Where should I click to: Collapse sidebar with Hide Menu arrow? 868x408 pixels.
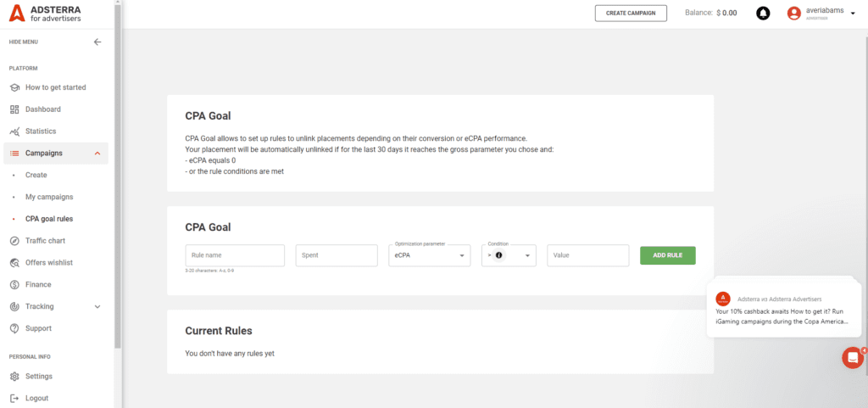pyautogui.click(x=97, y=42)
